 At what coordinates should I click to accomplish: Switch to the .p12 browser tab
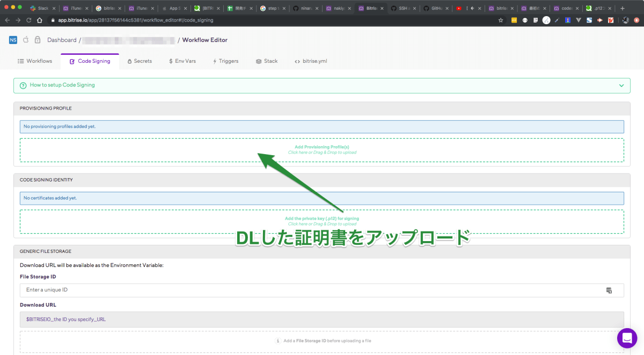click(598, 9)
